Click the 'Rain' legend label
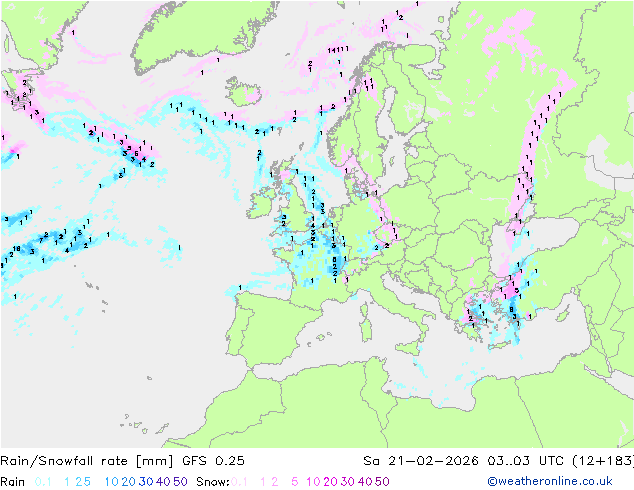This screenshot has width=634, height=490. click(13, 482)
